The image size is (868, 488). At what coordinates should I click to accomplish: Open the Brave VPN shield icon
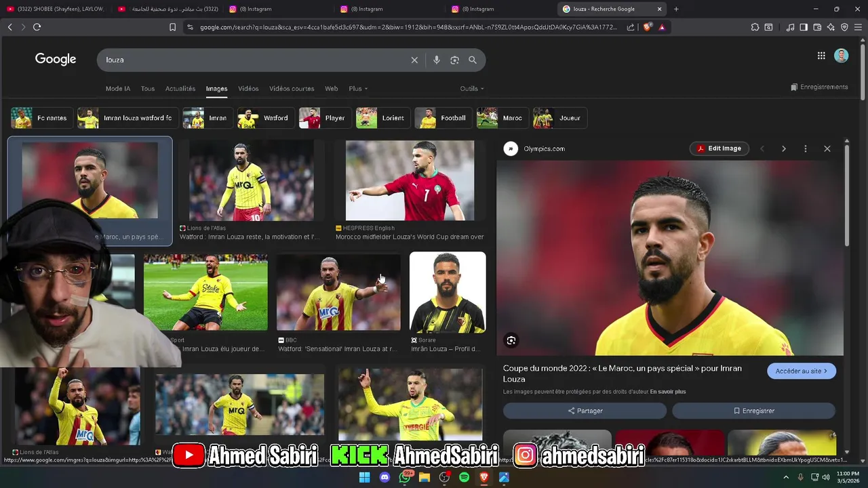click(x=844, y=27)
